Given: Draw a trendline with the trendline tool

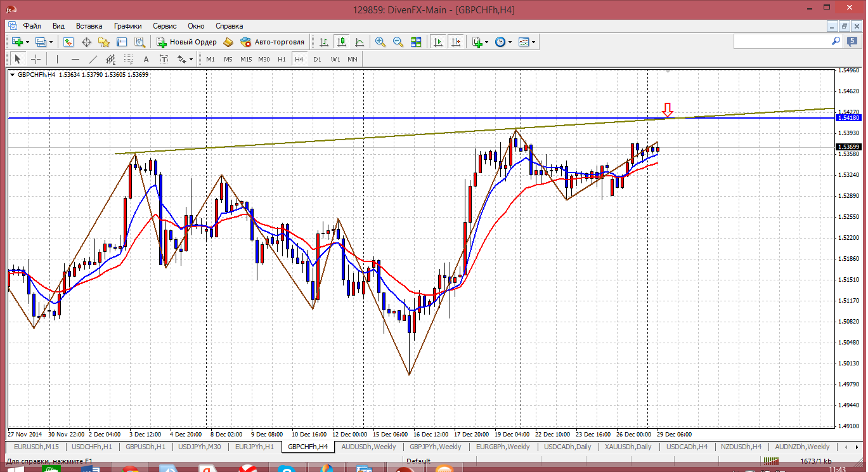Looking at the screenshot, I should pos(93,59).
